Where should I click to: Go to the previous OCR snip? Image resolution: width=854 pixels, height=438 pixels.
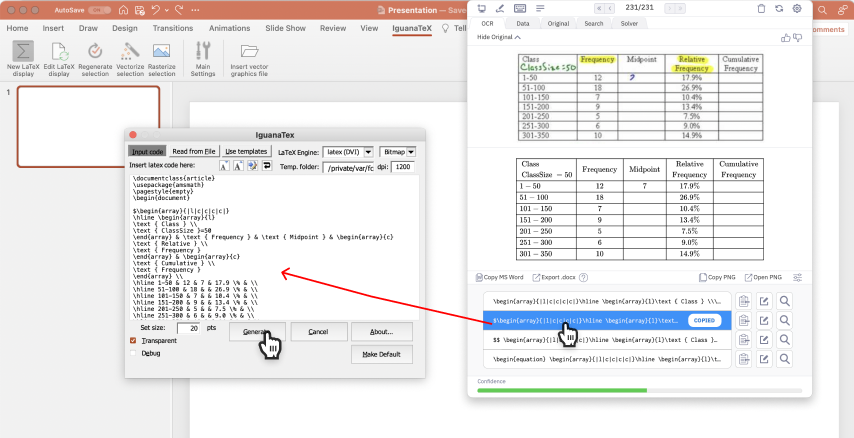pyautogui.click(x=610, y=8)
